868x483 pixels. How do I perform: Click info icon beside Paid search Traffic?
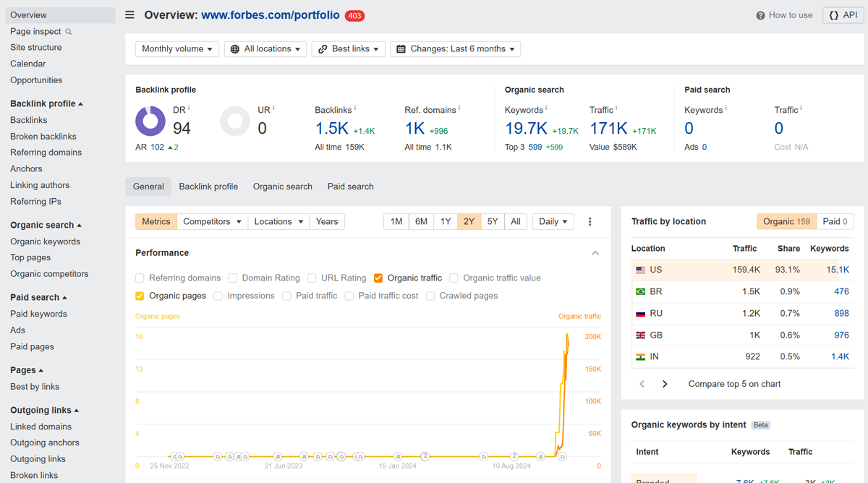tap(801, 108)
